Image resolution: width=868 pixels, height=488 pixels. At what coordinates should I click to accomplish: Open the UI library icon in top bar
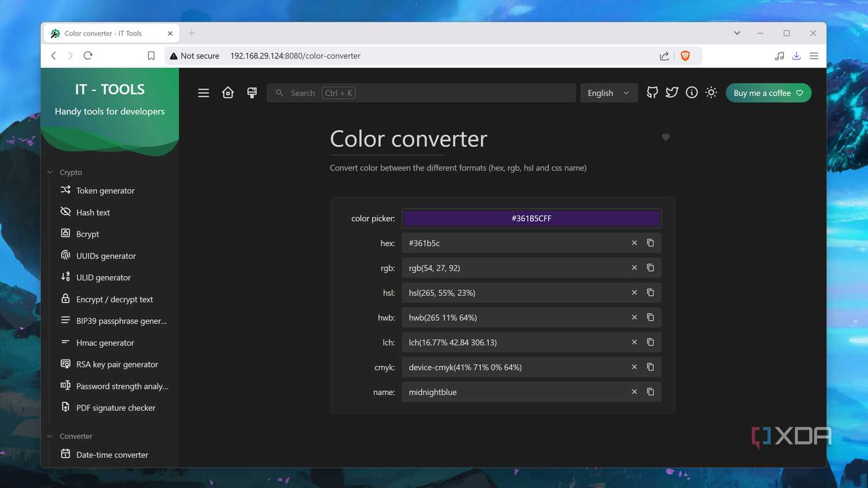click(x=252, y=93)
